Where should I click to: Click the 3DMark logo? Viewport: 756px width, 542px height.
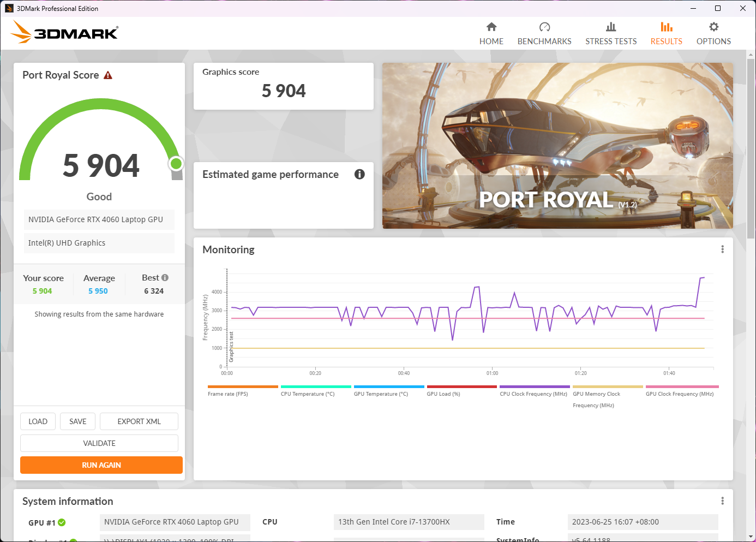(64, 32)
